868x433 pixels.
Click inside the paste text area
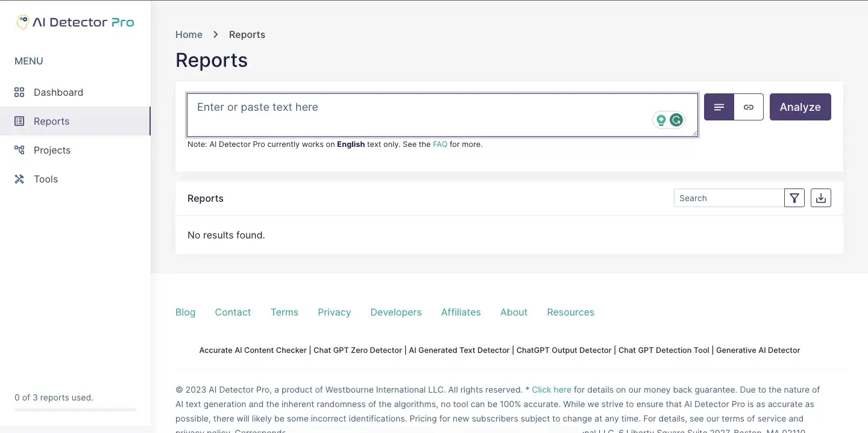point(422,114)
